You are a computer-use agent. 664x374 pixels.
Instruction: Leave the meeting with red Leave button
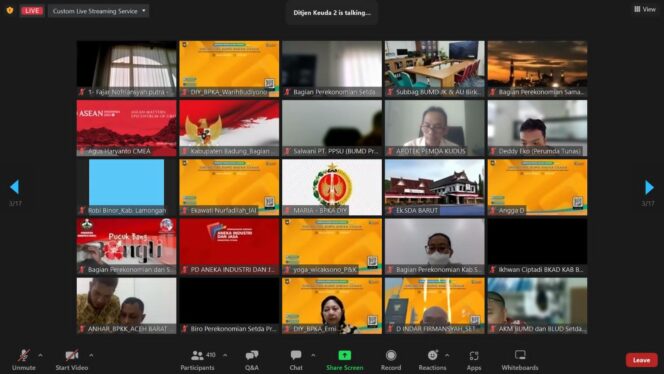point(642,360)
